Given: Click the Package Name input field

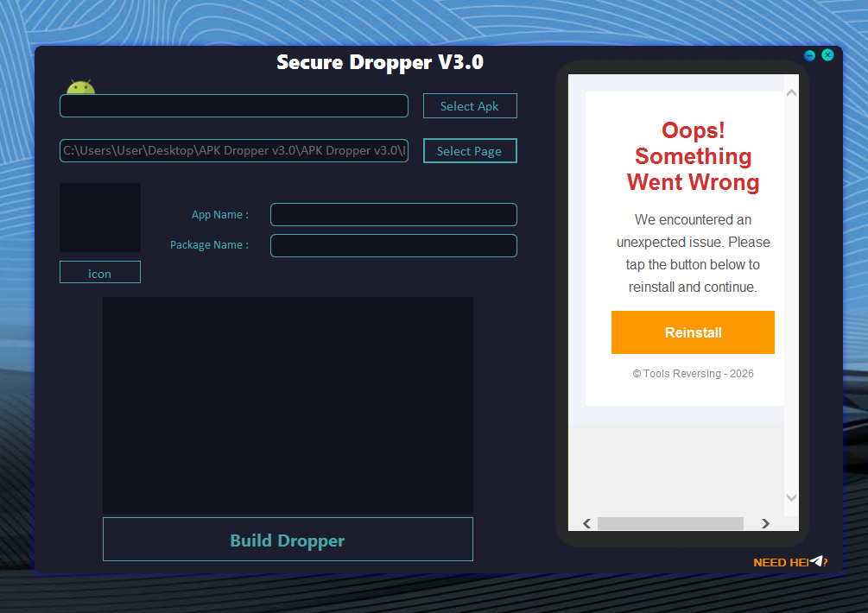Looking at the screenshot, I should tap(393, 245).
